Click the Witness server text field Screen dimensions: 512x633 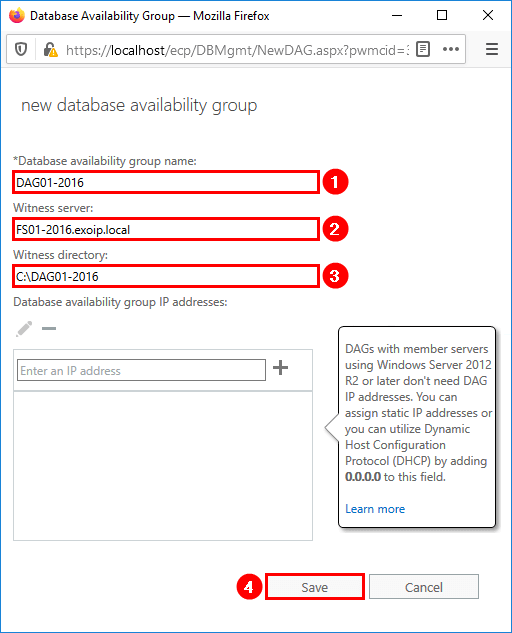tap(166, 229)
